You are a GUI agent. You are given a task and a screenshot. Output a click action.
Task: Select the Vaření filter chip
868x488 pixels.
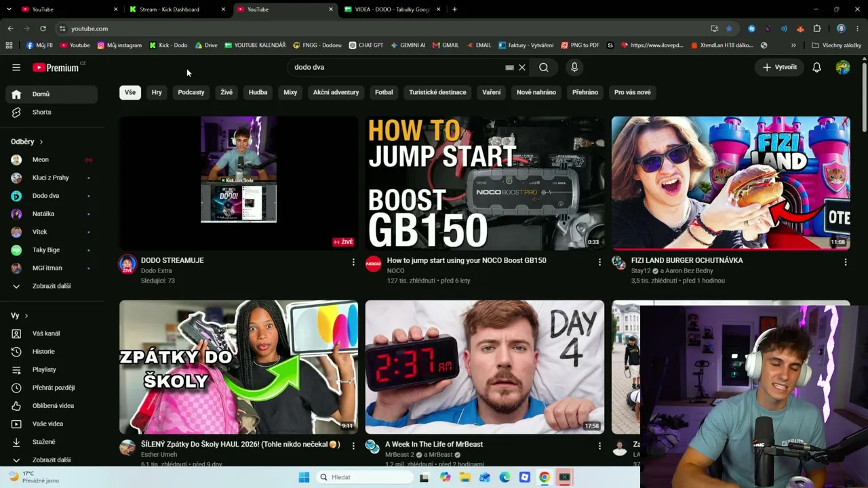[492, 92]
